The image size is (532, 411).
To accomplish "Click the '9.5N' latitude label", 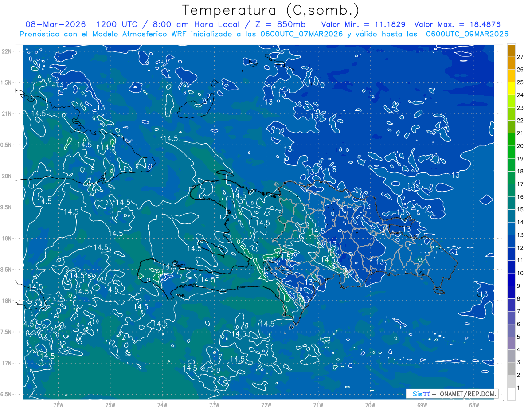I will tap(7, 207).
